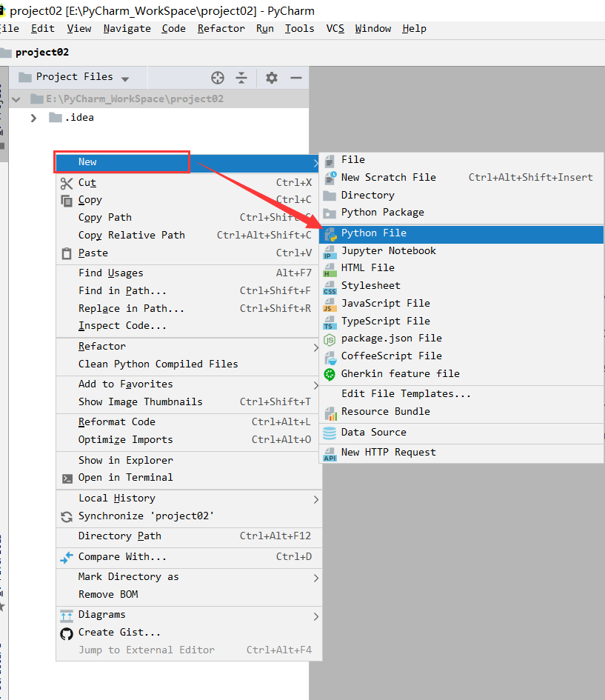Choose Copy Path from context menu

(x=189, y=218)
